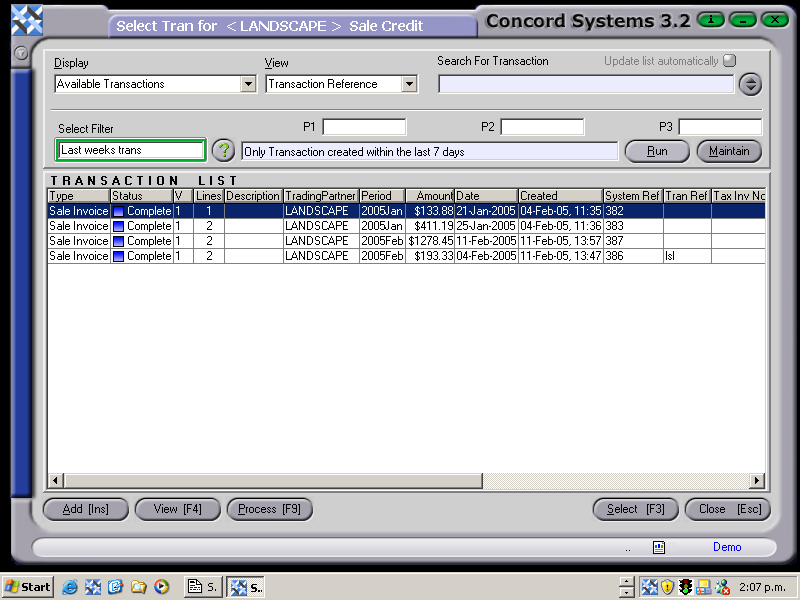The width and height of the screenshot is (800, 600).
Task: Click the double-arrow button next to Search For Transaction
Action: [x=750, y=84]
